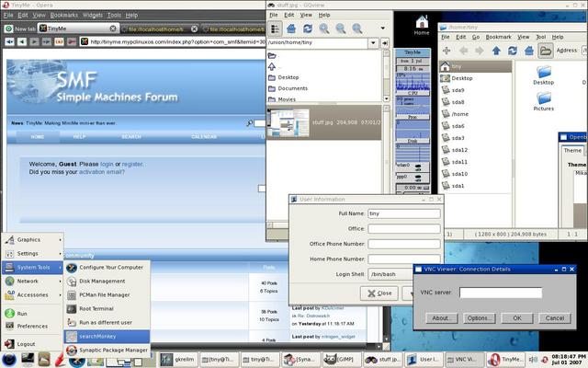Viewport: 588px width, 368px height.
Task: Click Close button in User Information dialog
Action: click(x=379, y=293)
